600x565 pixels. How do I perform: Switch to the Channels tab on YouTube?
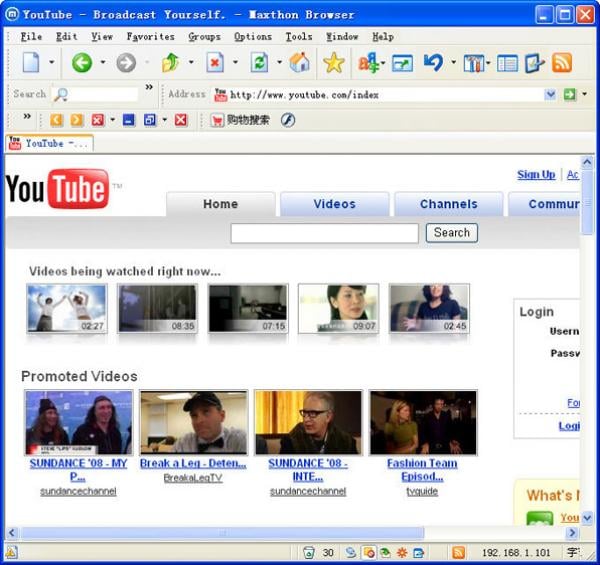coord(448,204)
